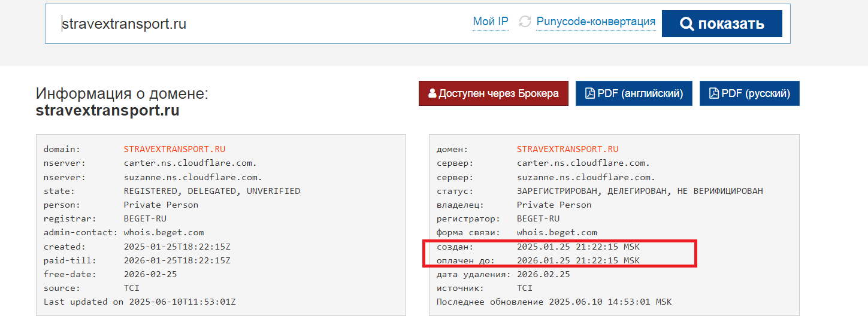Click the magnifier icon on показать button
This screenshot has height=325, width=868.
686,24
